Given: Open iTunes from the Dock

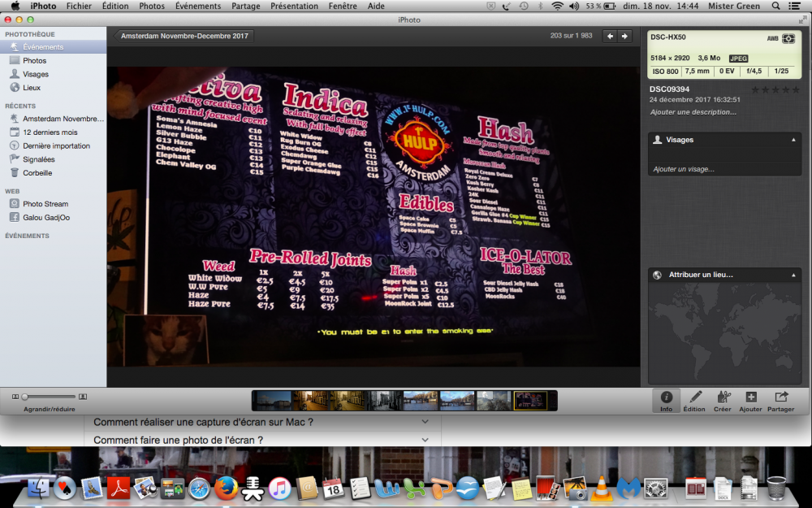Looking at the screenshot, I should [x=280, y=488].
